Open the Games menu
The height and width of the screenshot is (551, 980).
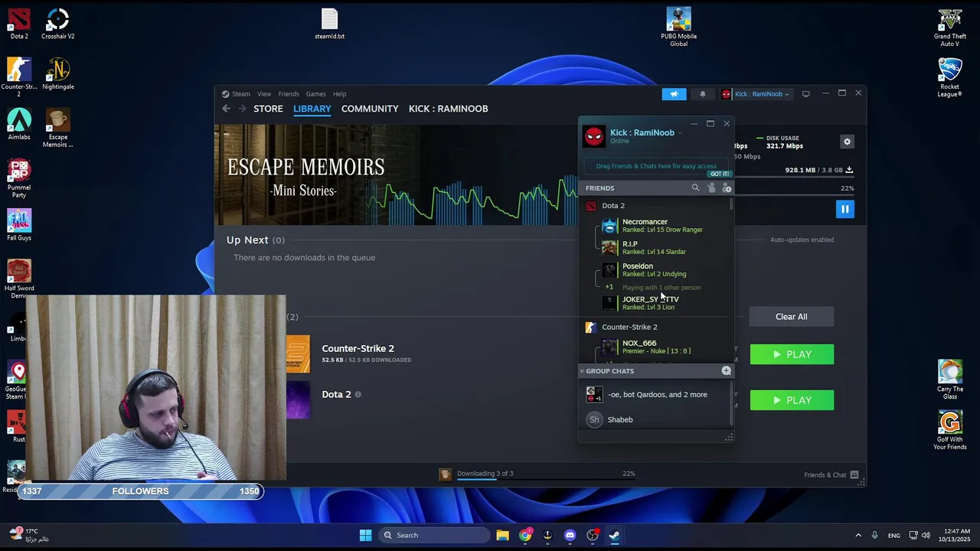pyautogui.click(x=316, y=94)
